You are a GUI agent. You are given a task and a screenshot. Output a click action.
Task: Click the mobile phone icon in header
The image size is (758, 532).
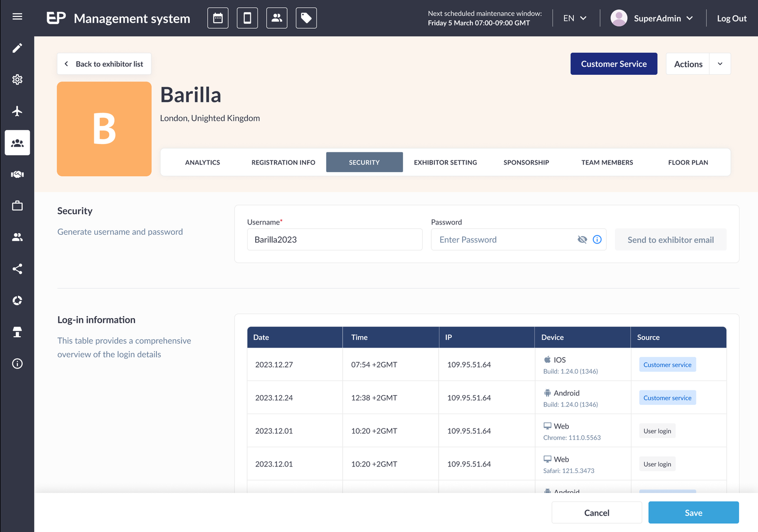pos(247,18)
